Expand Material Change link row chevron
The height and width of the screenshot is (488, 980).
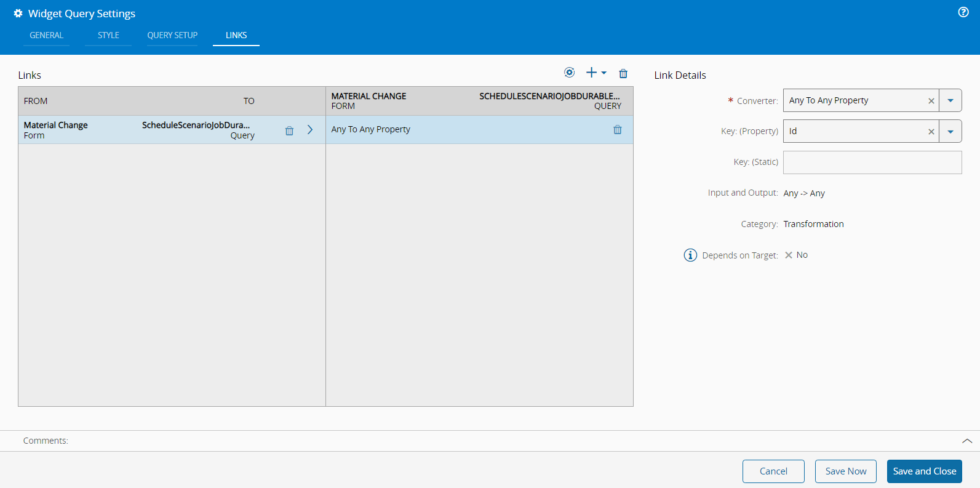coord(310,130)
